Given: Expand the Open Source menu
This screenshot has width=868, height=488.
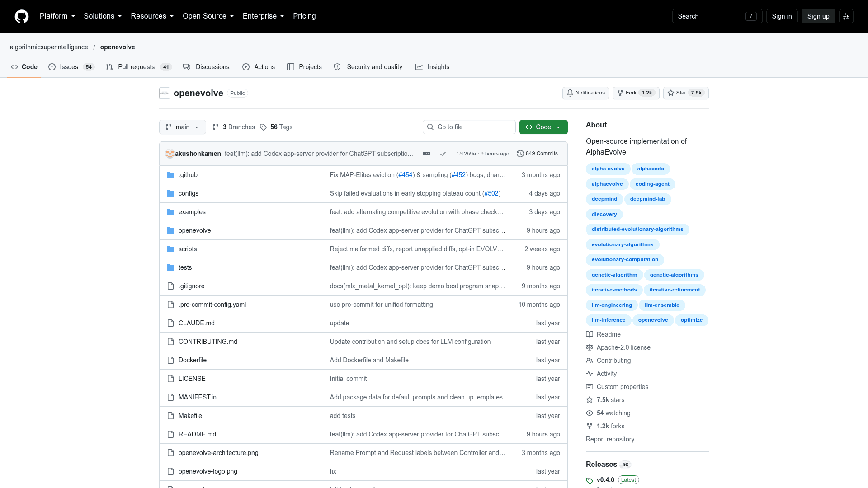Looking at the screenshot, I should click(x=208, y=16).
